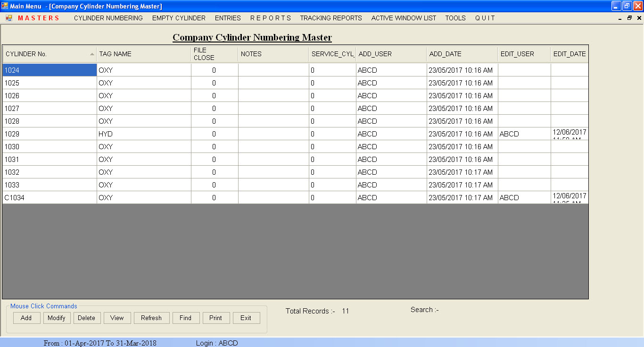Open the TOOLS menu
This screenshot has height=347, width=644.
[x=455, y=18]
